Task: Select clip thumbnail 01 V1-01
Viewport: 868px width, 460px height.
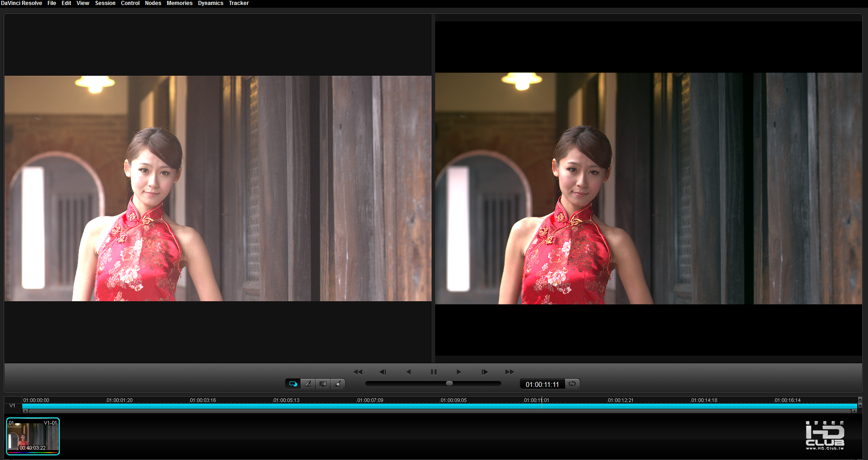Action: coord(33,436)
